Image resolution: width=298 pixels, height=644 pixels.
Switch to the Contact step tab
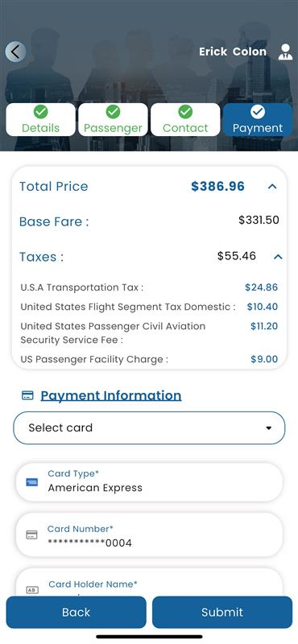[x=185, y=119]
